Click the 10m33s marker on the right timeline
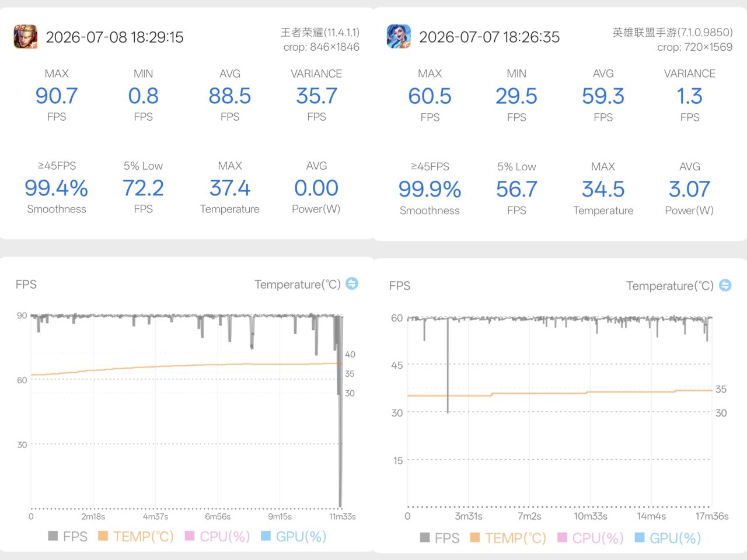The image size is (747, 560). [591, 516]
